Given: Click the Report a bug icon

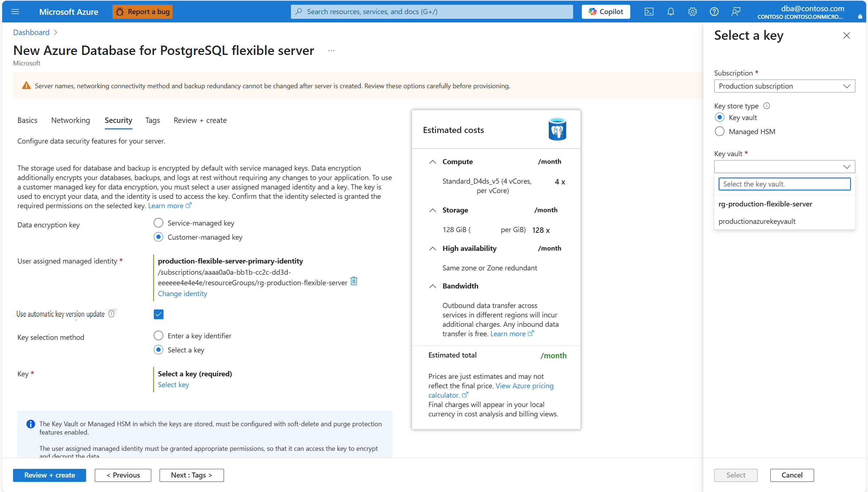Looking at the screenshot, I should [x=120, y=12].
